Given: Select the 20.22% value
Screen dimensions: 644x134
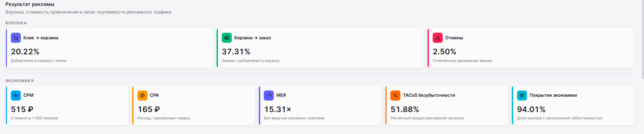Looking at the screenshot, I should [x=25, y=52].
